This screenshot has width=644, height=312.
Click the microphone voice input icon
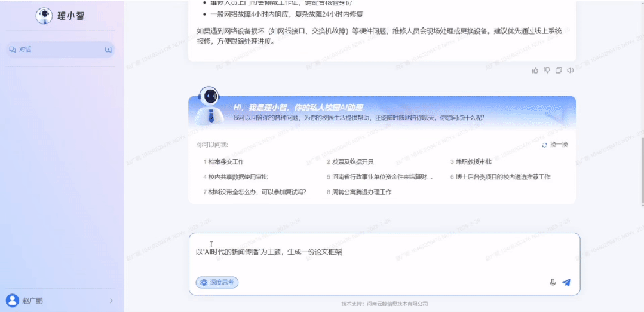point(553,282)
